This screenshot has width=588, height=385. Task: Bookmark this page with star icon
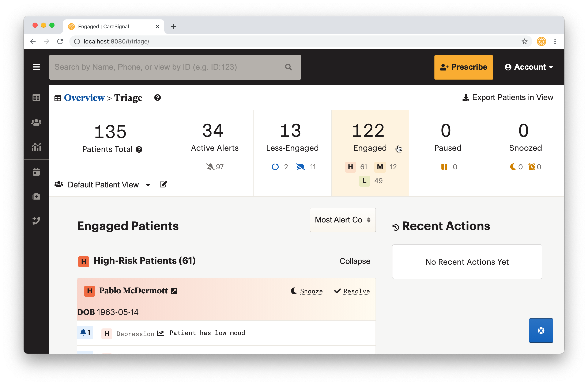tap(524, 41)
